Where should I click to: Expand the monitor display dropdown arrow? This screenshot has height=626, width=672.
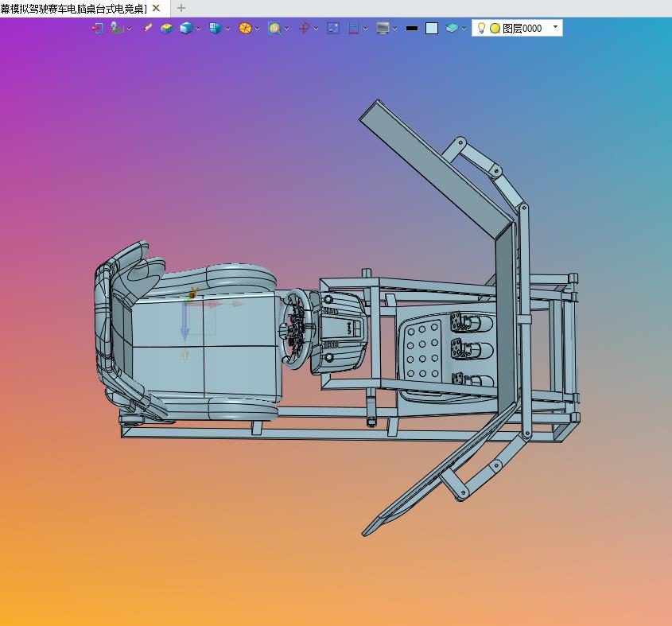[x=394, y=29]
